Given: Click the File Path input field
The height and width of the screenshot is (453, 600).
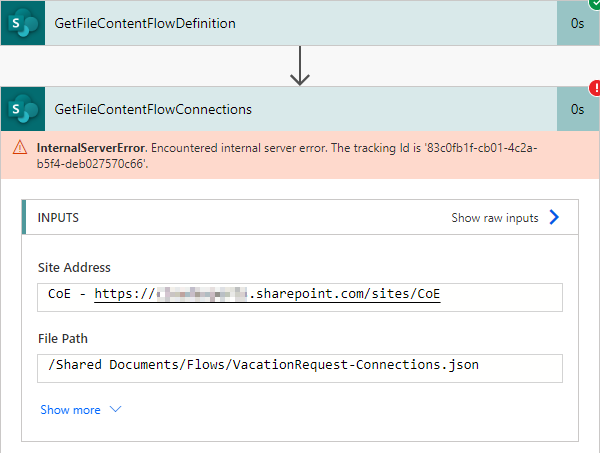Looking at the screenshot, I should pyautogui.click(x=300, y=366).
